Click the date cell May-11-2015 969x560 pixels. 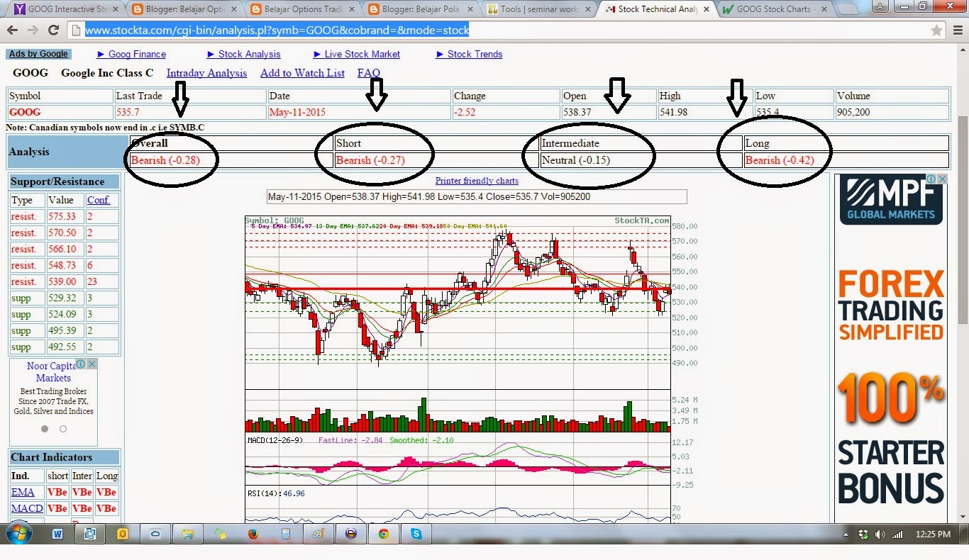click(359, 112)
